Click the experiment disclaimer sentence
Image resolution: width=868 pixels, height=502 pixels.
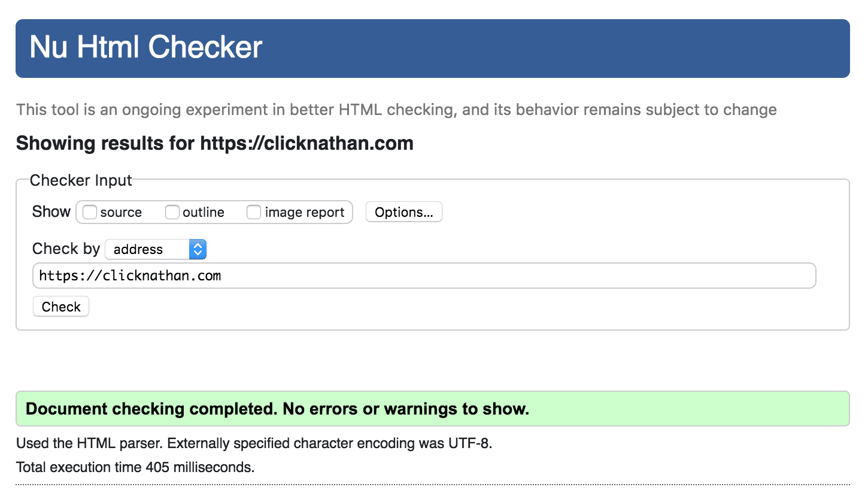coord(395,110)
